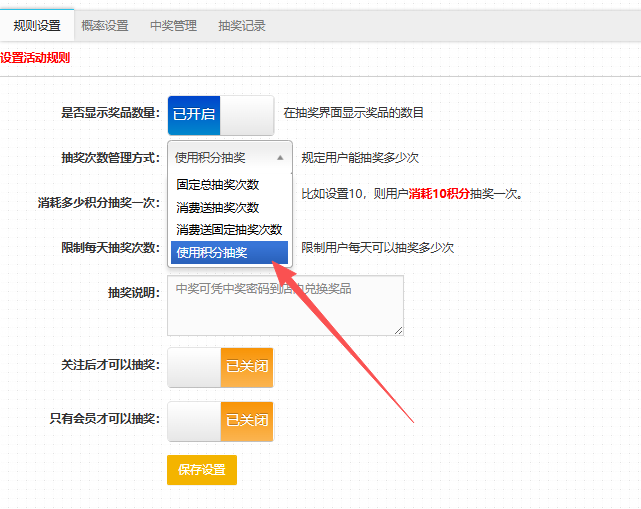Pick 消费送固定抽奖次数 in the list
Screen dimensions: 641x509
pyautogui.click(x=229, y=230)
